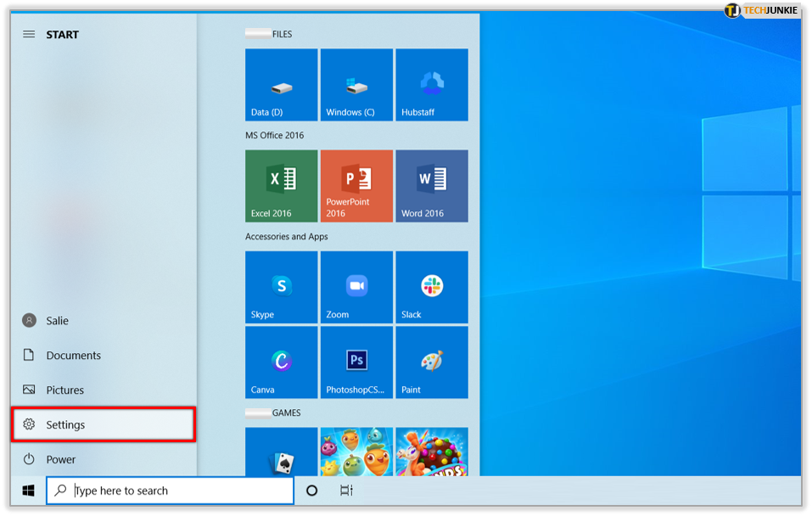Image resolution: width=812 pixels, height=516 pixels.
Task: Open Task View from the taskbar
Action: 346,491
